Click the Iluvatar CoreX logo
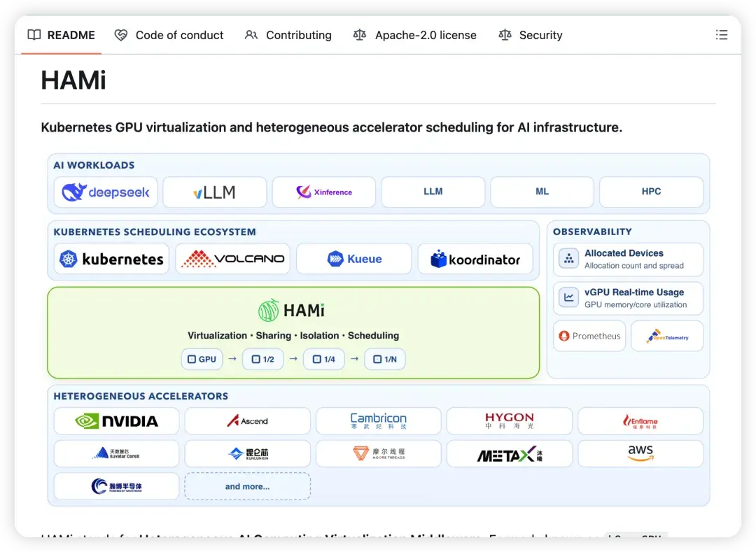 point(117,454)
